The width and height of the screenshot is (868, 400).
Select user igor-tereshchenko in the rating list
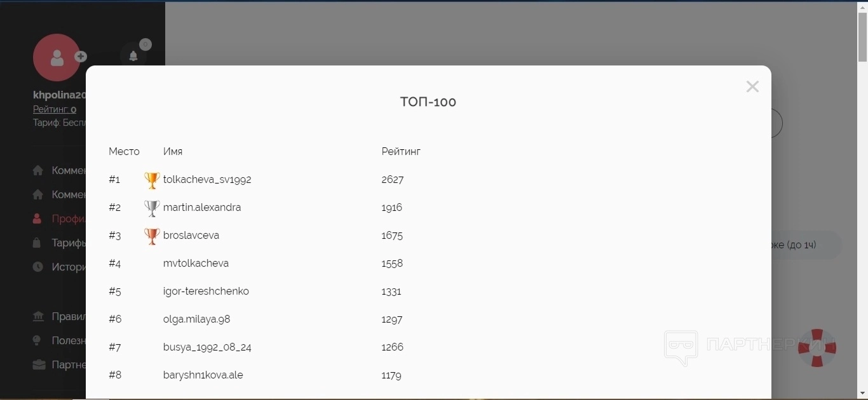click(x=206, y=291)
